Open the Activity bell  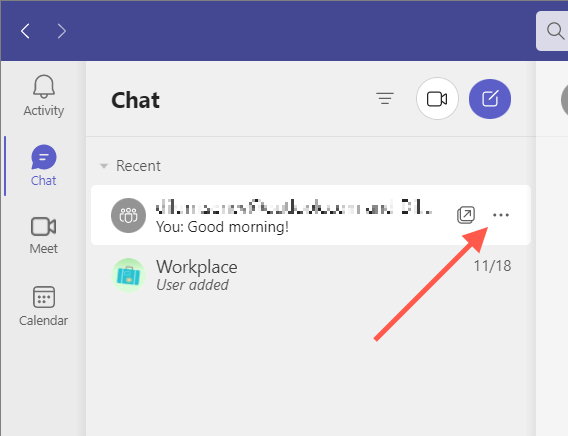[43, 96]
